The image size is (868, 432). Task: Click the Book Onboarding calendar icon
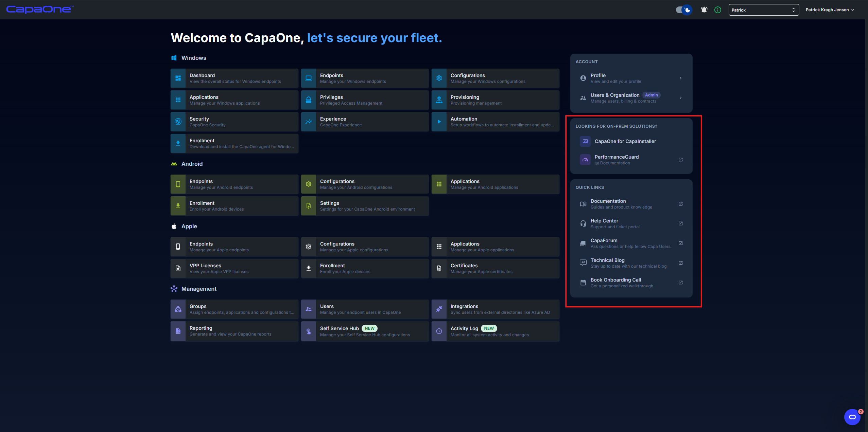583,283
